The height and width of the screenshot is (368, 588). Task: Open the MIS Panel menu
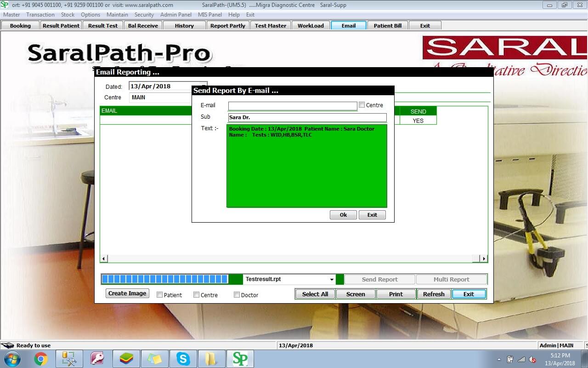pos(210,15)
